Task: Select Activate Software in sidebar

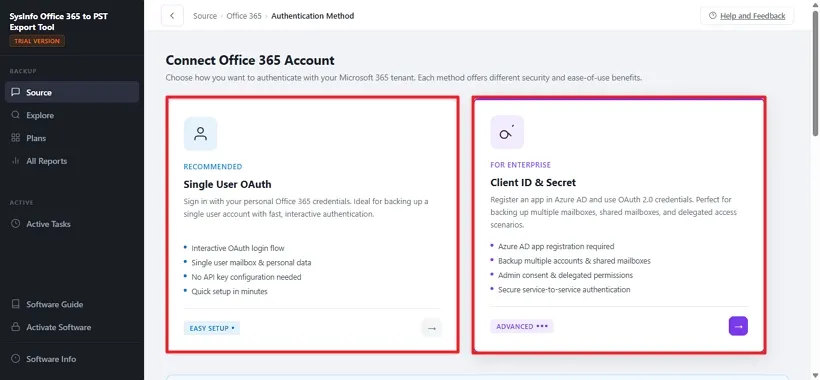Action: pyautogui.click(x=72, y=327)
